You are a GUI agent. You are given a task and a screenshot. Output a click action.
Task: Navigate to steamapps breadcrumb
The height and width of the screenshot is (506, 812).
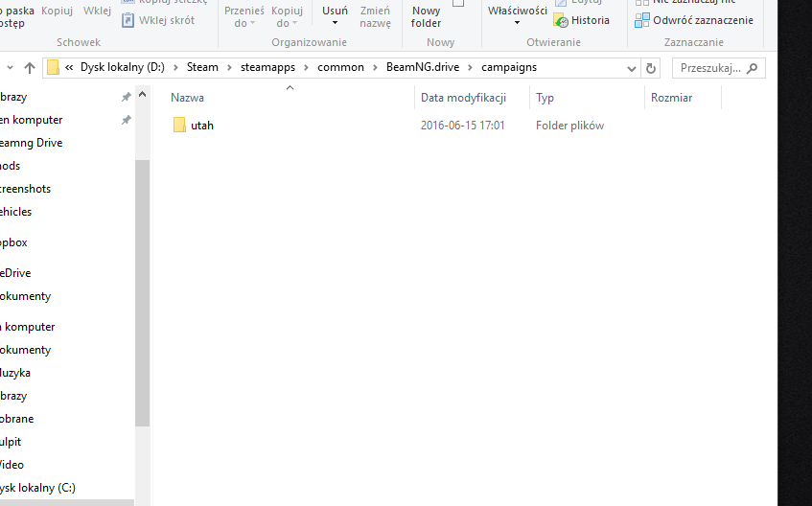267,67
